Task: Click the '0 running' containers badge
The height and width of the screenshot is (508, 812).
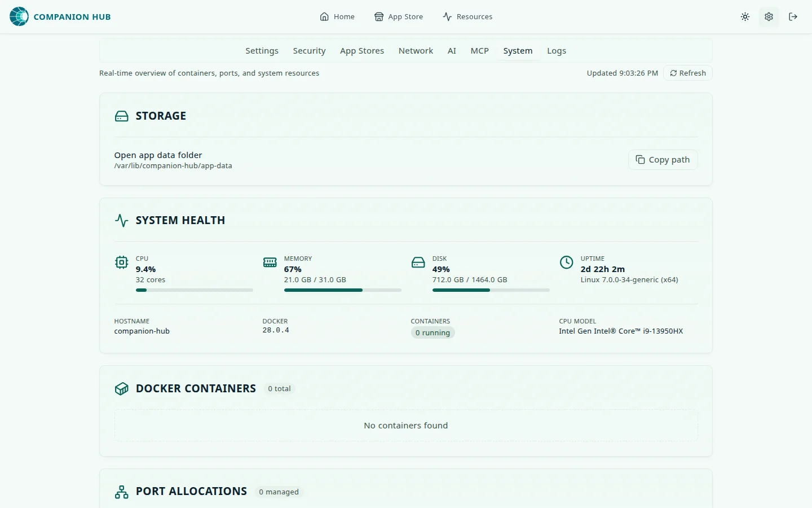Action: (433, 333)
